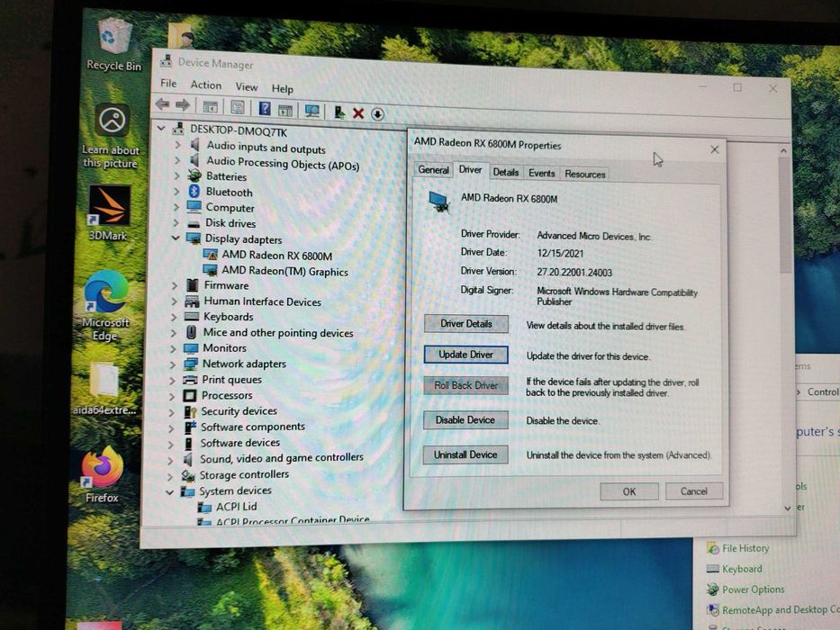Screen dimensions: 840x630
Task: Click the blue Help toolbar icon
Action: [265, 109]
